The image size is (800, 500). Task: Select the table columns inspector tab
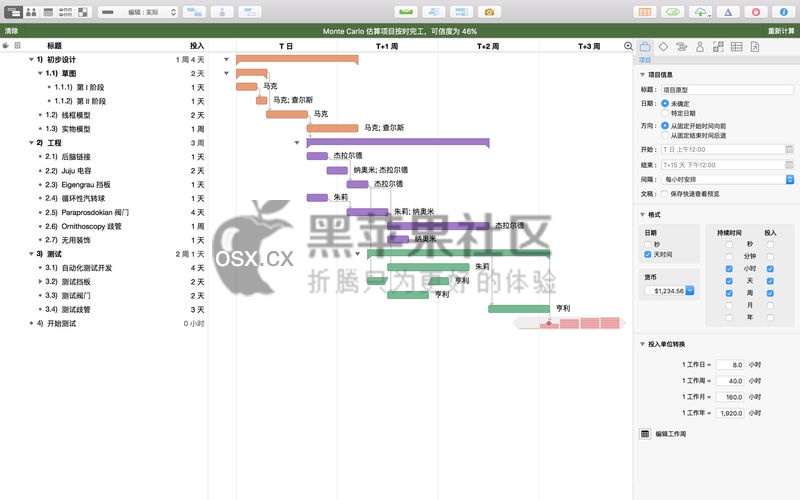click(736, 47)
